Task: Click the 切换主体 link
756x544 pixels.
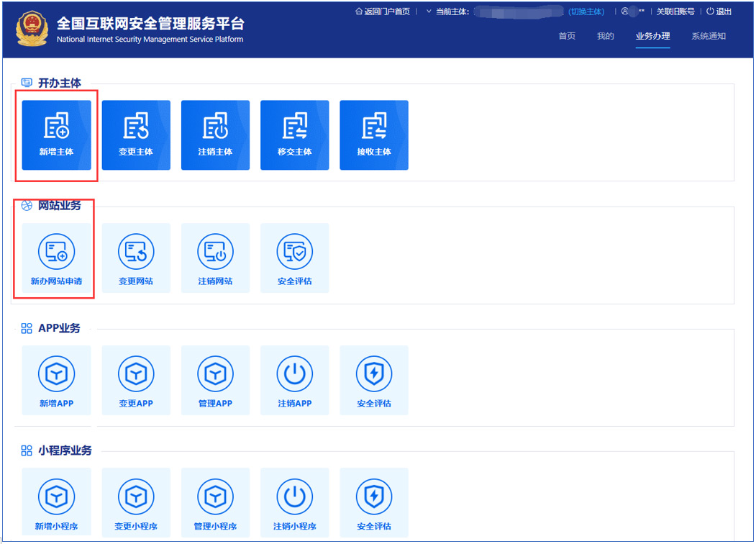Action: coord(586,12)
